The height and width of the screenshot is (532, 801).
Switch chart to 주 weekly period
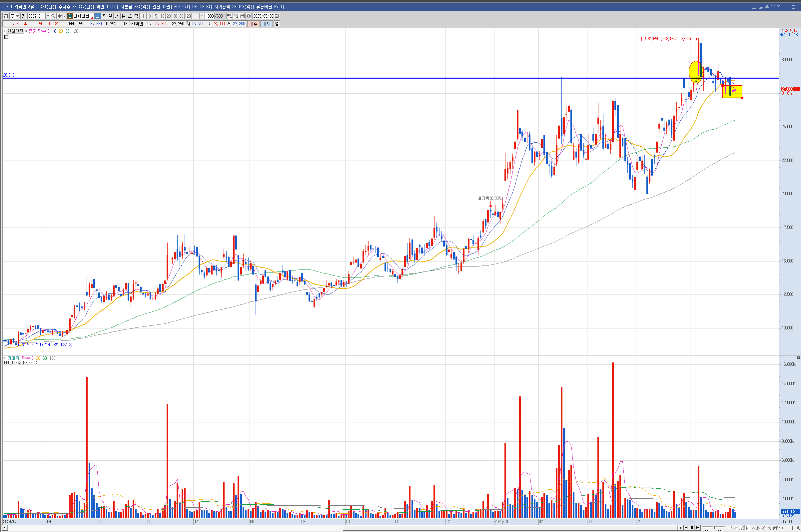[104, 16]
